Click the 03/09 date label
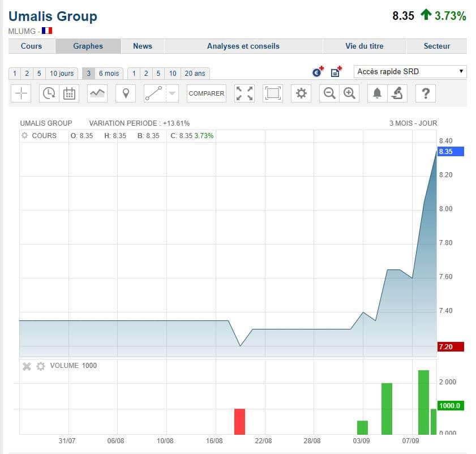This screenshot has width=476, height=454. (361, 441)
